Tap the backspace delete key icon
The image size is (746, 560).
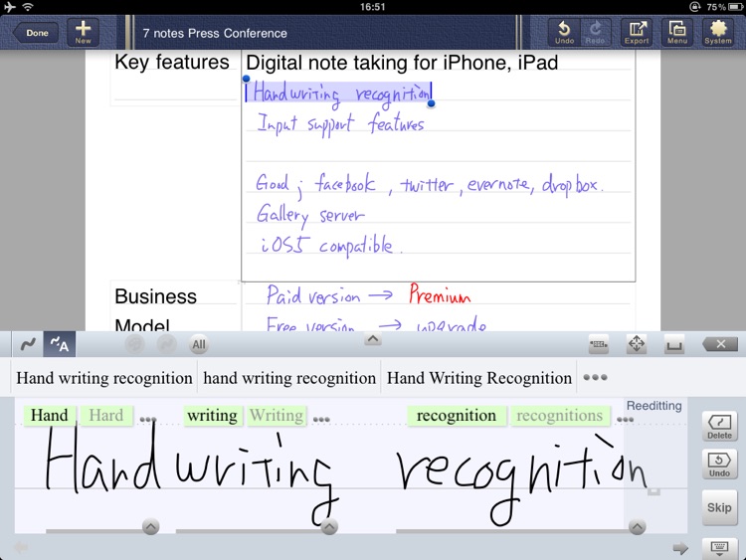click(x=720, y=344)
